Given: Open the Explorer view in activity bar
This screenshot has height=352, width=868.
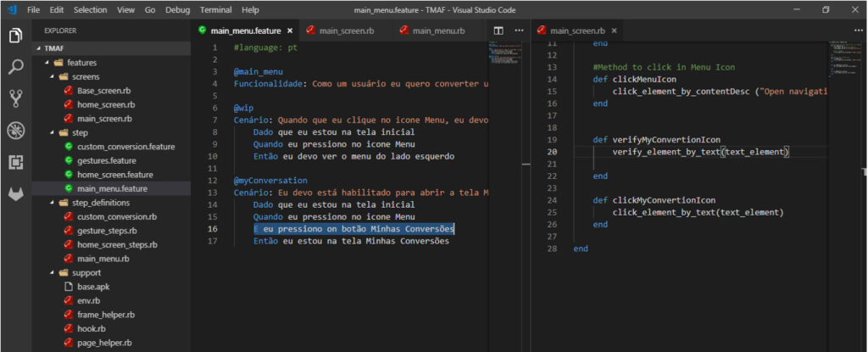Looking at the screenshot, I should (x=15, y=36).
